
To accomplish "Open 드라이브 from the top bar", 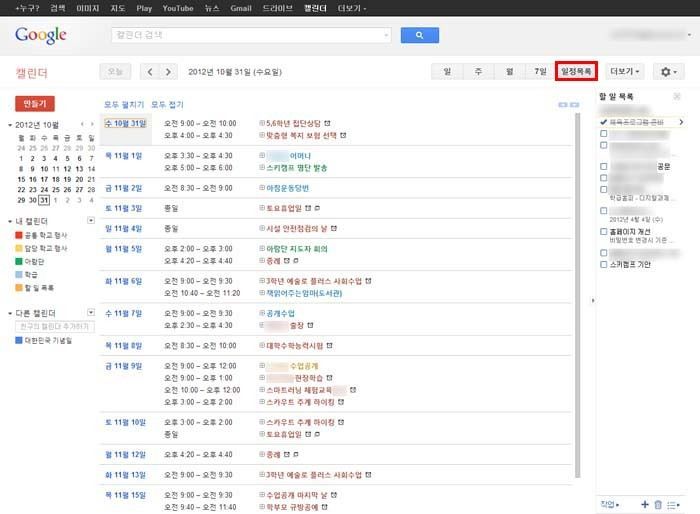I will [277, 8].
